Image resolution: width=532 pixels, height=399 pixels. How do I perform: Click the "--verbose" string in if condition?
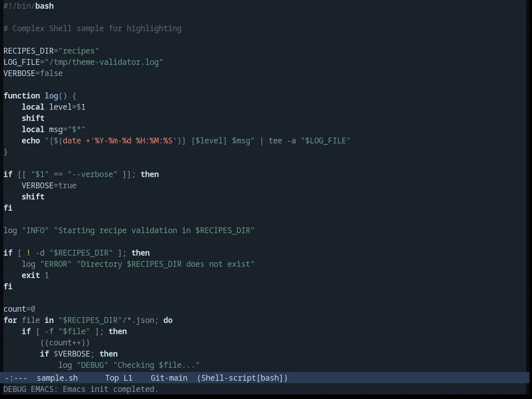(92, 174)
